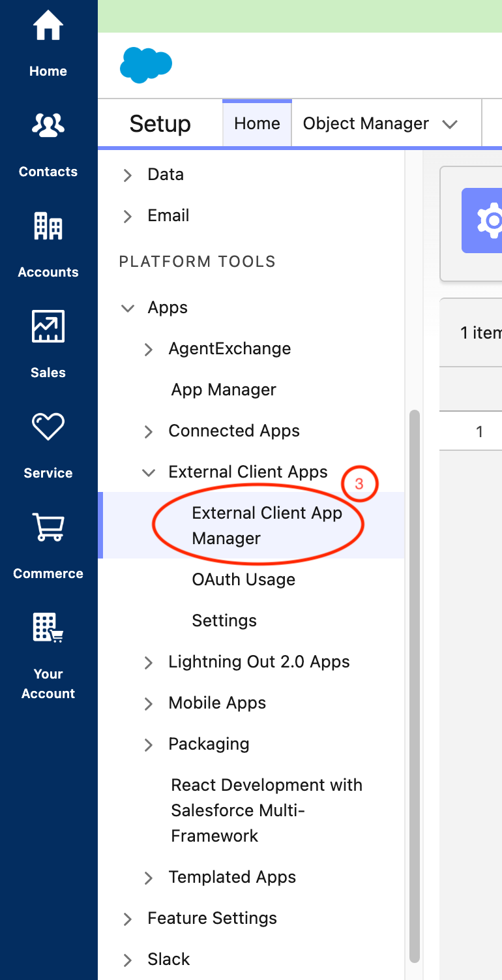Expand the Connected Apps node

coord(149,431)
